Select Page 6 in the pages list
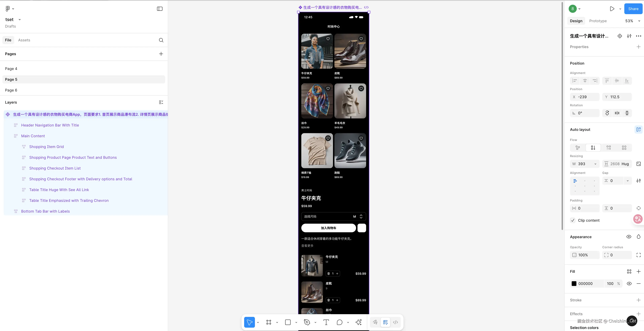Image resolution: width=644 pixels, height=331 pixels. coord(11,90)
